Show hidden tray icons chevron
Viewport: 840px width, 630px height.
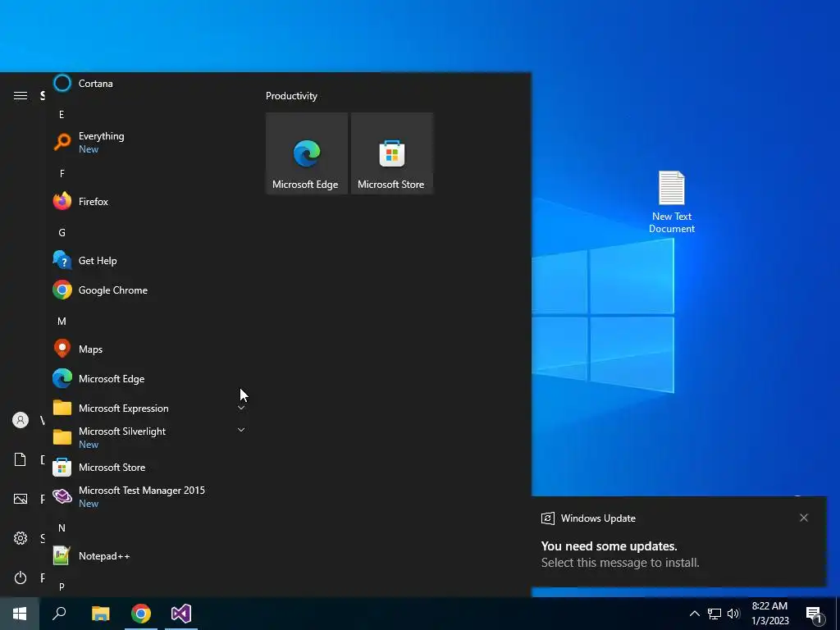click(694, 614)
